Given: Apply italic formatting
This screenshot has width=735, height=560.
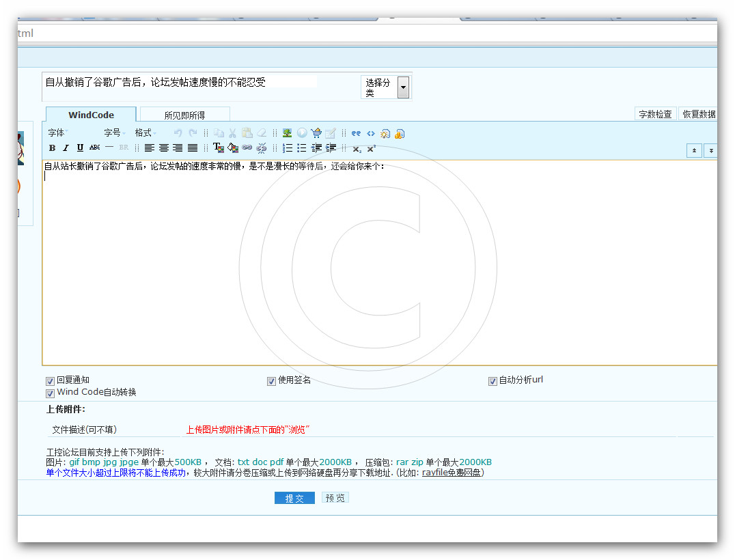Looking at the screenshot, I should coord(66,148).
